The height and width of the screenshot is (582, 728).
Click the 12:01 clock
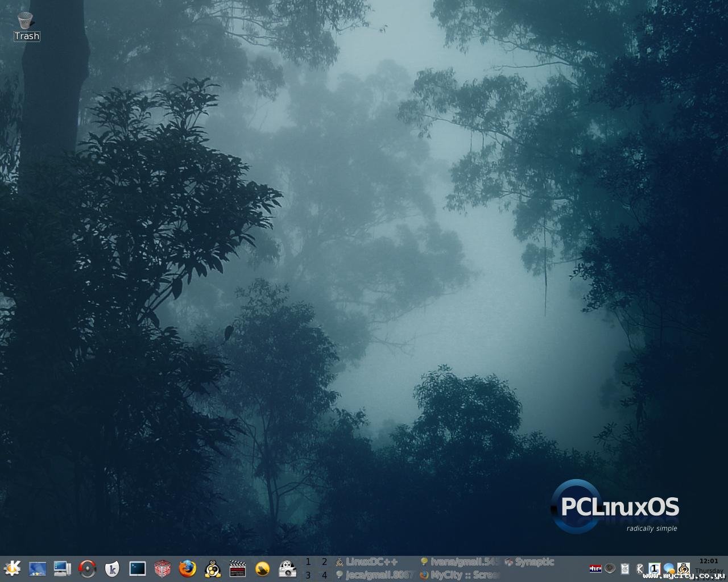(x=709, y=561)
